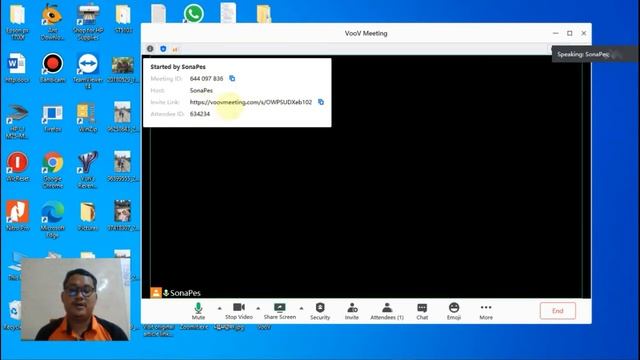Open the Chat panel

pos(422,311)
